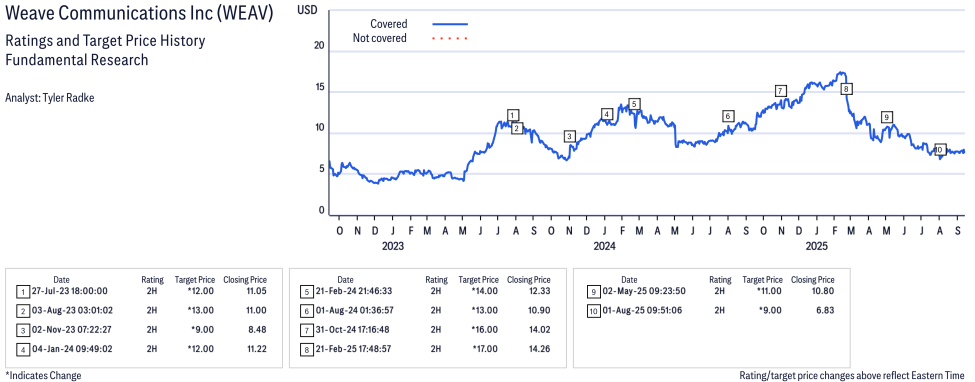Click the Fundamental Research subtitle

pos(76,60)
